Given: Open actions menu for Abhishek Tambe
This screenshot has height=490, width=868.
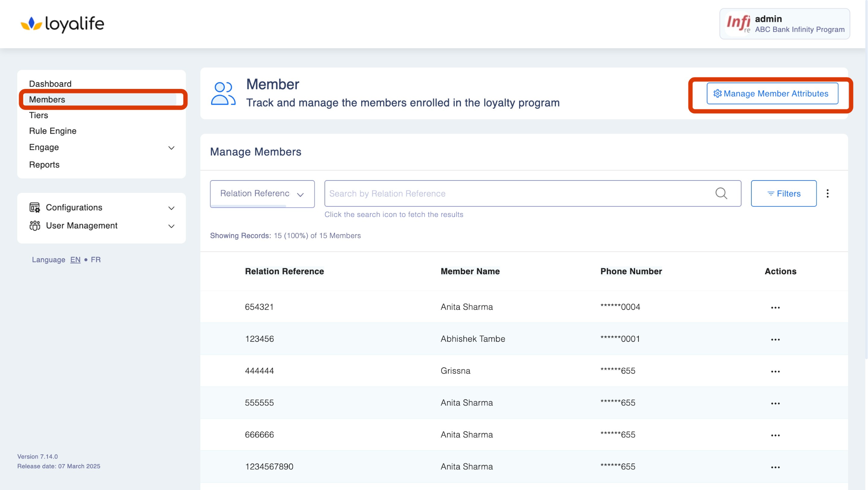Looking at the screenshot, I should coord(775,339).
